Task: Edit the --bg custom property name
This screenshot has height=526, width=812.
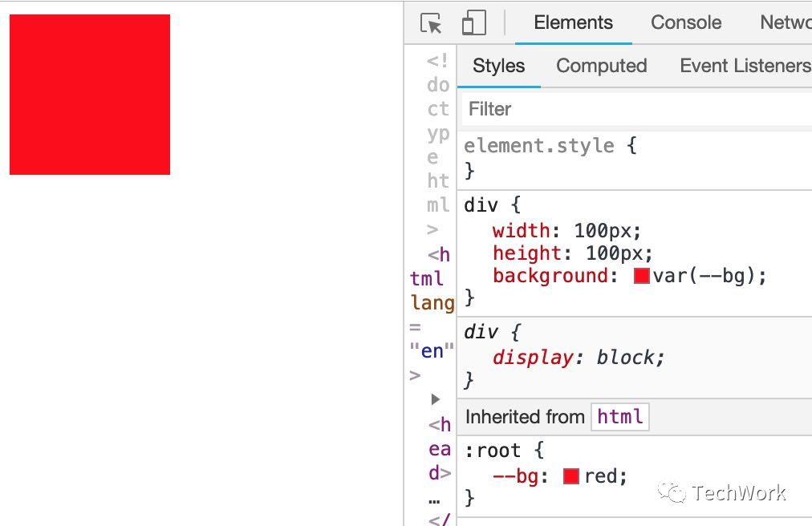Action: pos(516,476)
